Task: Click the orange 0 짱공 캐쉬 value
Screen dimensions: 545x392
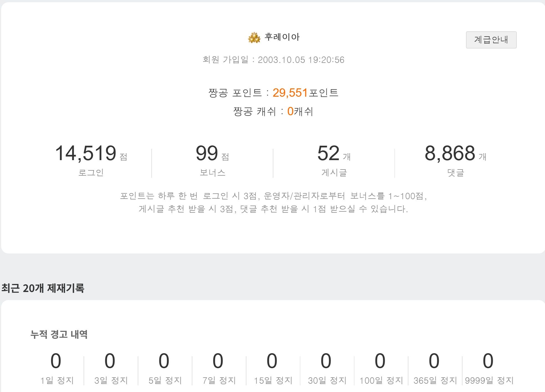Action: [x=290, y=111]
